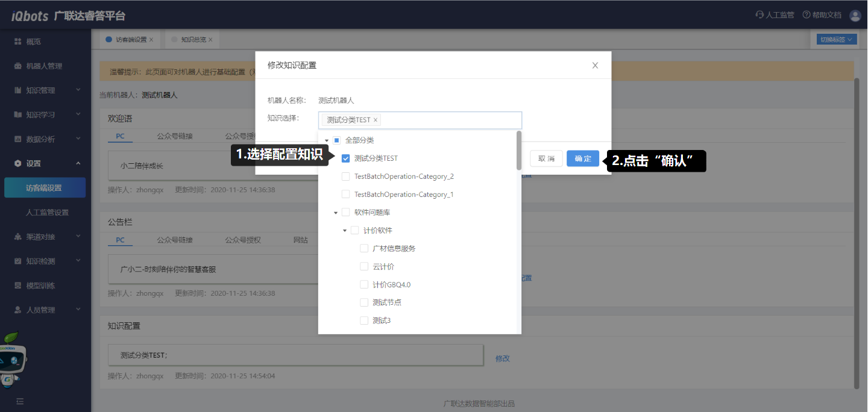This screenshot has width=868, height=412.
Task: Check TestBatchOperation-Category_2 checkbox
Action: 345,176
